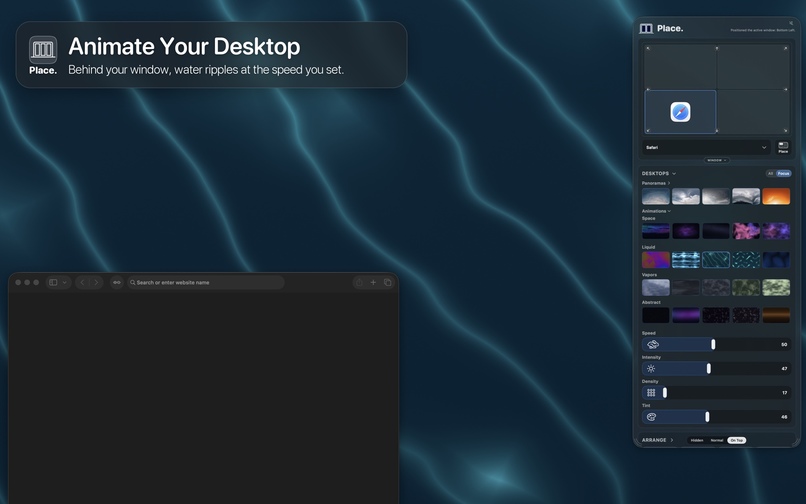Viewport: 806px width, 504px height.
Task: Click the Place logo in the panel header
Action: [646, 29]
